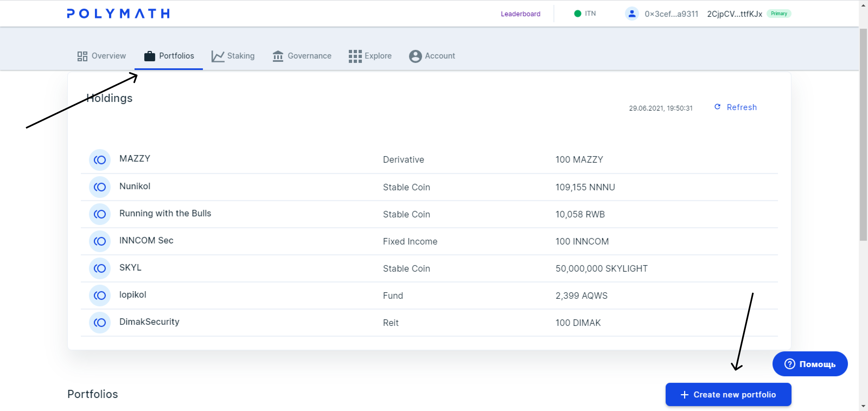
Task: Click the user avatar icon in header
Action: tap(632, 14)
